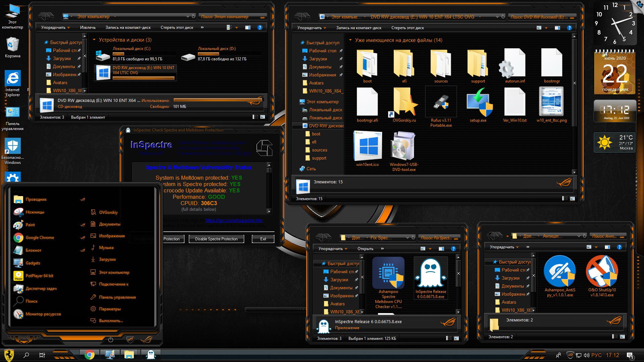Launch Google Chrome from taskbar
The height and width of the screenshot is (362, 644).
(89, 355)
